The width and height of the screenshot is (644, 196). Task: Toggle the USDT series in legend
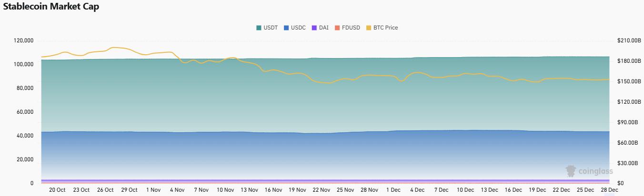tap(267, 28)
